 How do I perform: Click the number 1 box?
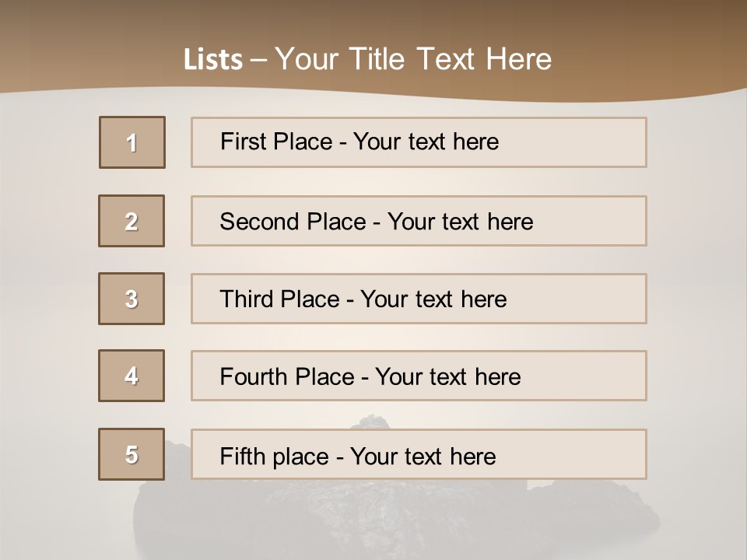pyautogui.click(x=132, y=142)
